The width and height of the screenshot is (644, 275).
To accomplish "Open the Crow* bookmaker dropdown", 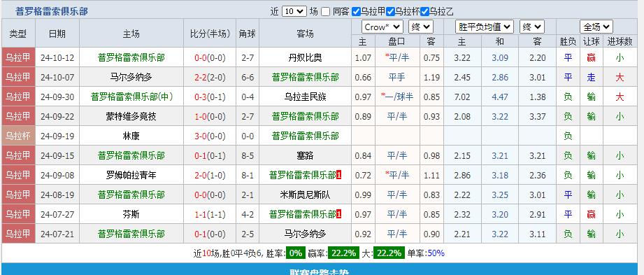I will (x=382, y=27).
